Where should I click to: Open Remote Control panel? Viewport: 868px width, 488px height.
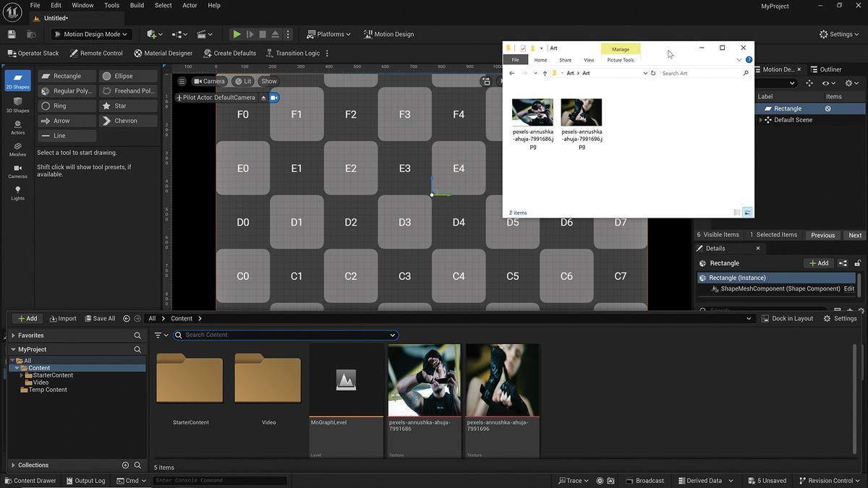95,52
